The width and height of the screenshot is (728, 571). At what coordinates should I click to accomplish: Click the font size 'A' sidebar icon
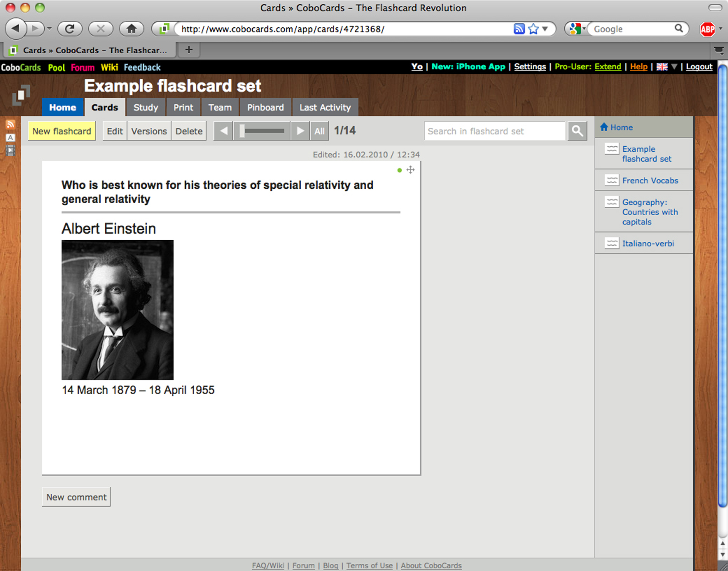coord(10,137)
